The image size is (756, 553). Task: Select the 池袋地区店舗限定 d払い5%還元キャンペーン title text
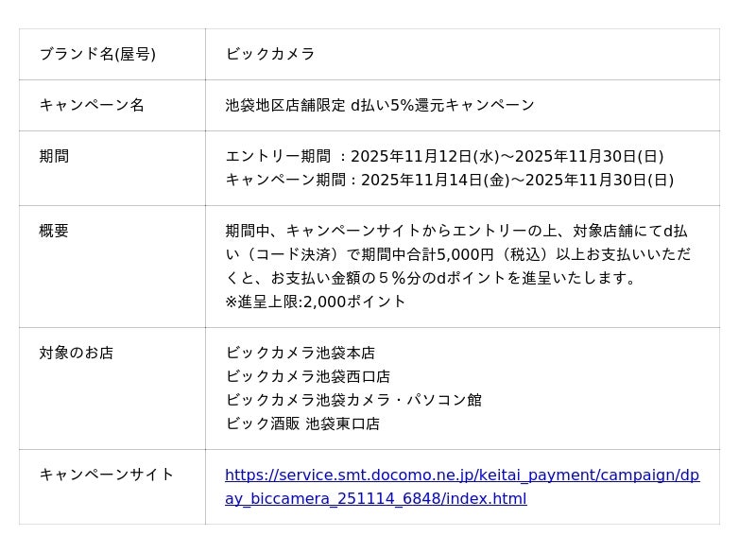tap(380, 105)
